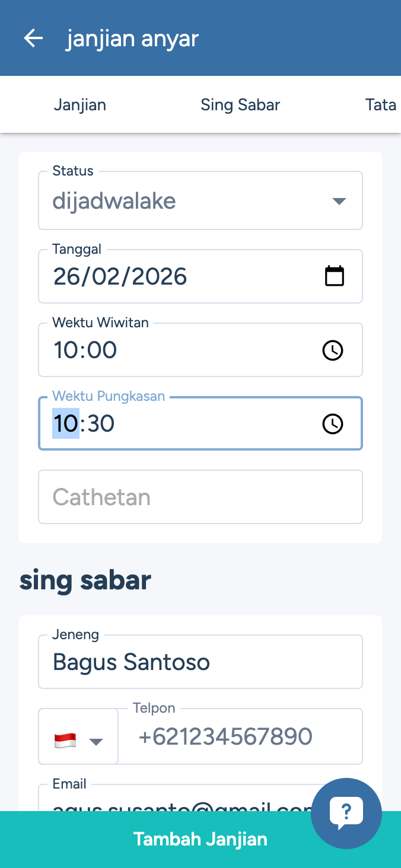Open the partially visible Tata tab
401x868 pixels.
click(381, 105)
